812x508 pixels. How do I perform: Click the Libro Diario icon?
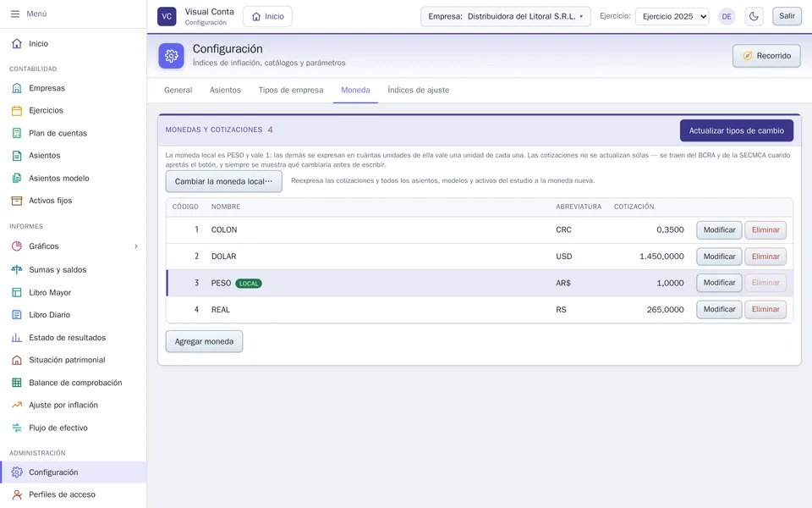(17, 315)
